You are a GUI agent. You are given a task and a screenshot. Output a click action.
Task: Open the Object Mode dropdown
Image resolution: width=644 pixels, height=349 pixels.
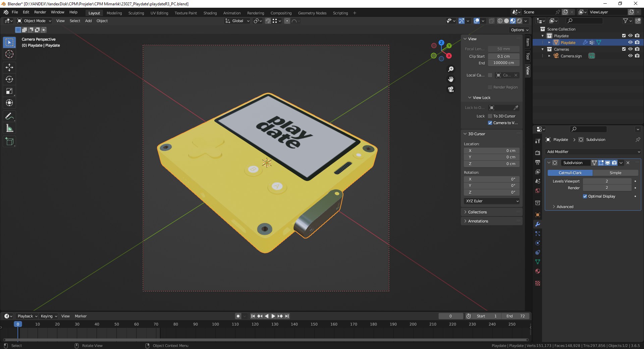[x=34, y=21]
